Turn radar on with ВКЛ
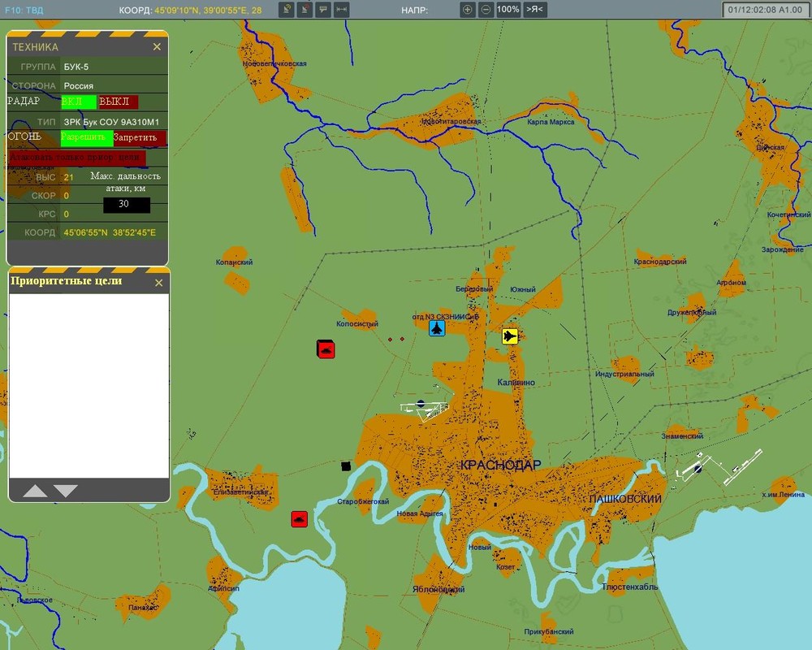The image size is (812, 650). [x=79, y=102]
